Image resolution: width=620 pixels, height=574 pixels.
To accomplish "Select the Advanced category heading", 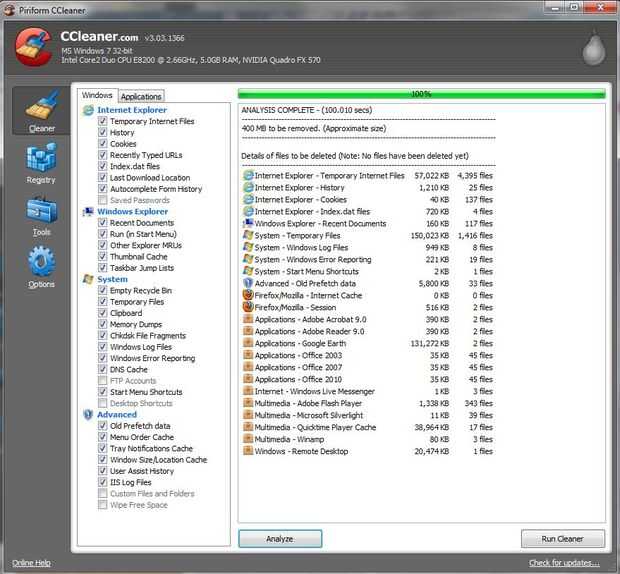I will tap(117, 414).
